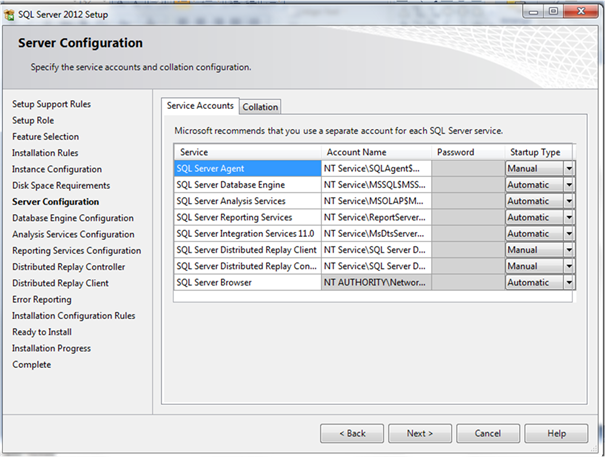Click account NT Service\SQL Server D... for Replay Client

click(376, 250)
